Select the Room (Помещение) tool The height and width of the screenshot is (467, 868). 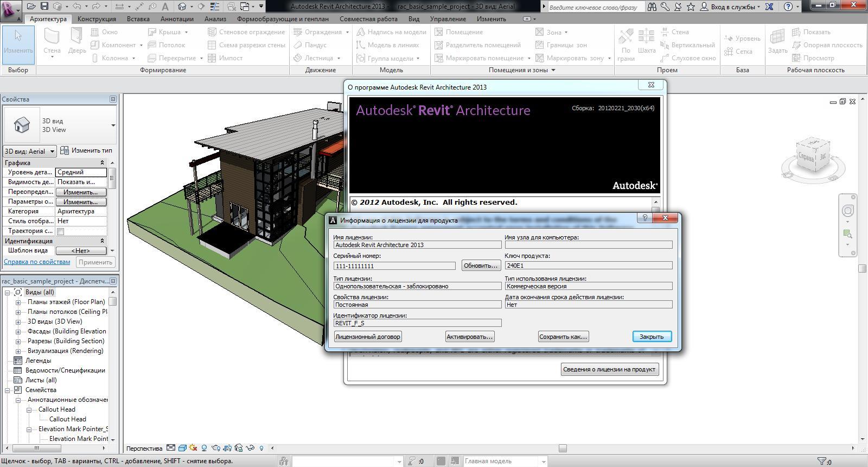tap(458, 32)
